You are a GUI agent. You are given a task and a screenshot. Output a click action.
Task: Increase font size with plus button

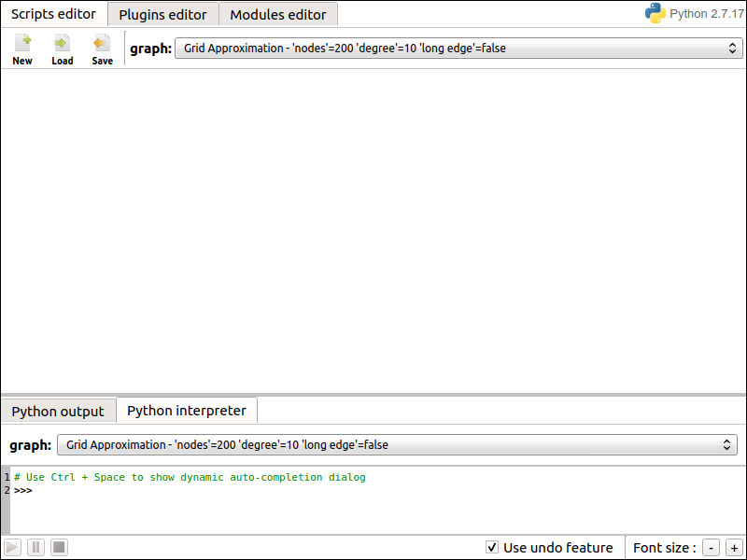734,548
